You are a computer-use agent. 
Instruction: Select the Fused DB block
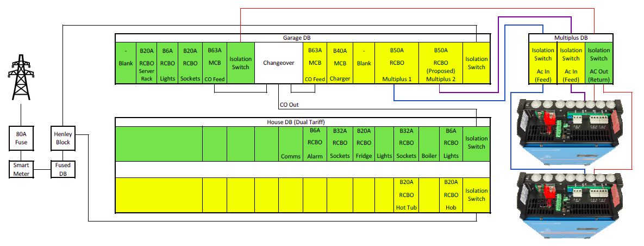tap(62, 169)
